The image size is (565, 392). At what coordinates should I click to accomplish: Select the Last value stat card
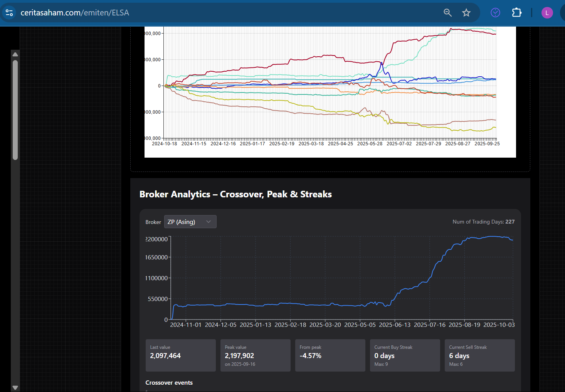tap(180, 355)
